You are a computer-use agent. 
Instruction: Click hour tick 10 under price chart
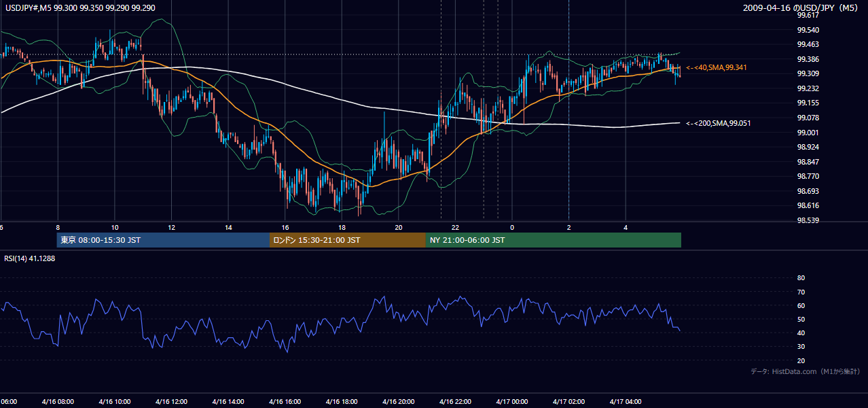point(115,228)
